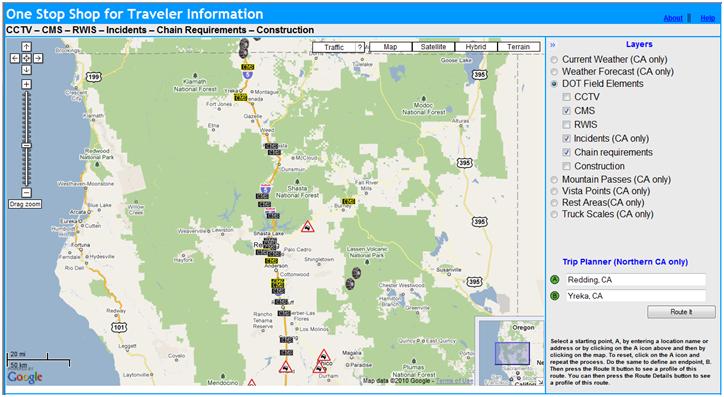Viewport: 724px width, 397px height.
Task: Select the Weather Forecast (CA only) layer
Action: [x=554, y=72]
